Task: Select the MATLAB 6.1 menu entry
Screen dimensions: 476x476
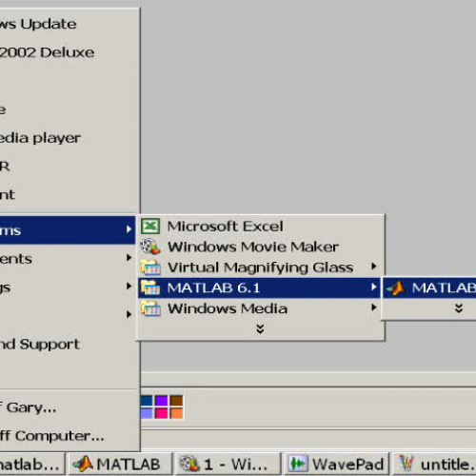Action: coord(259,288)
